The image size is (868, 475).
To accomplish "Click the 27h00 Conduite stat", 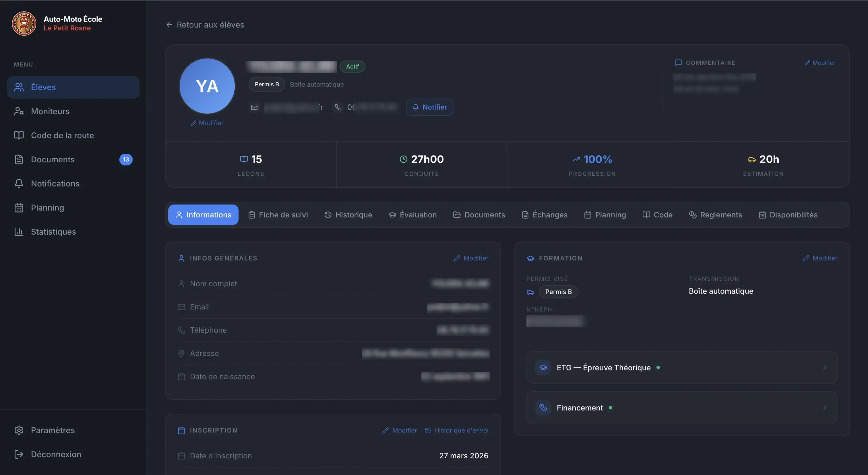I will coord(422,165).
